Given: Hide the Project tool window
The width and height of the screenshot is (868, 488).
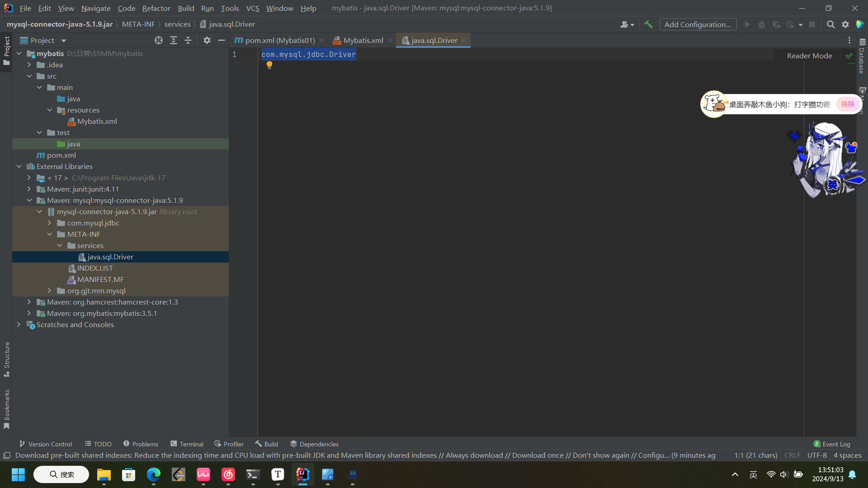Looking at the screenshot, I should 222,41.
